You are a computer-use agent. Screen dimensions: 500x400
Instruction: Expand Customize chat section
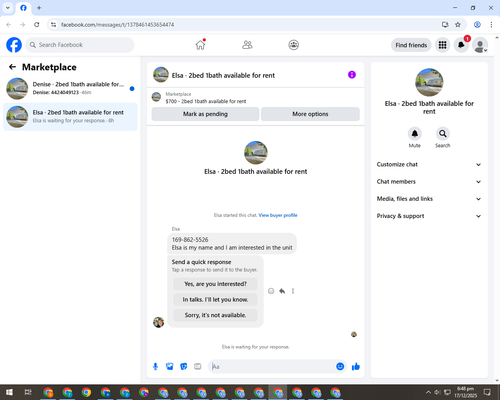coord(429,164)
